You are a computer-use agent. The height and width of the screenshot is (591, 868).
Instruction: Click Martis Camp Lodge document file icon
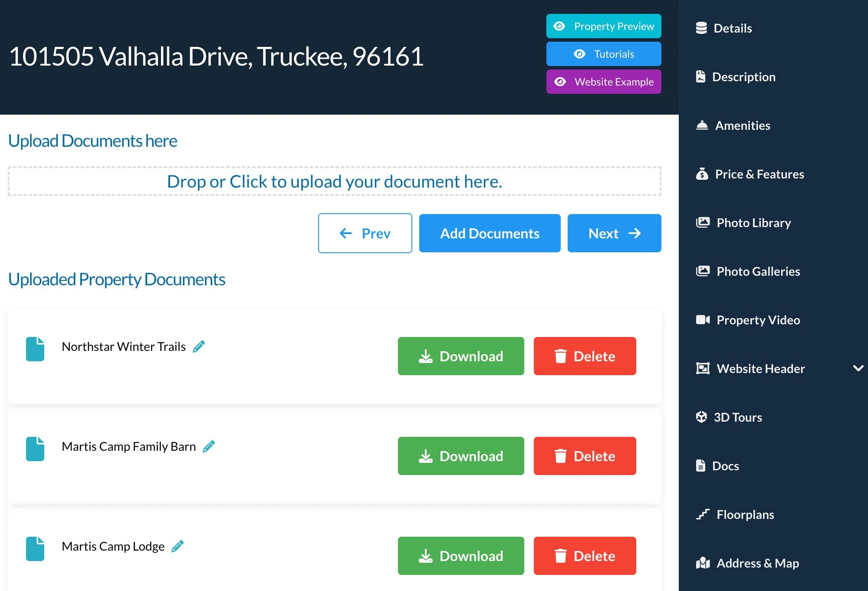point(35,549)
